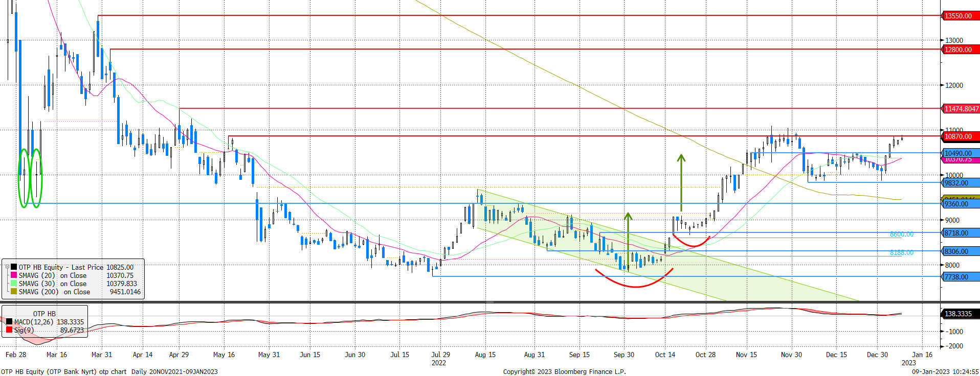Click the 'OTP HB' MACD legend title
980x376 pixels.
click(x=44, y=314)
